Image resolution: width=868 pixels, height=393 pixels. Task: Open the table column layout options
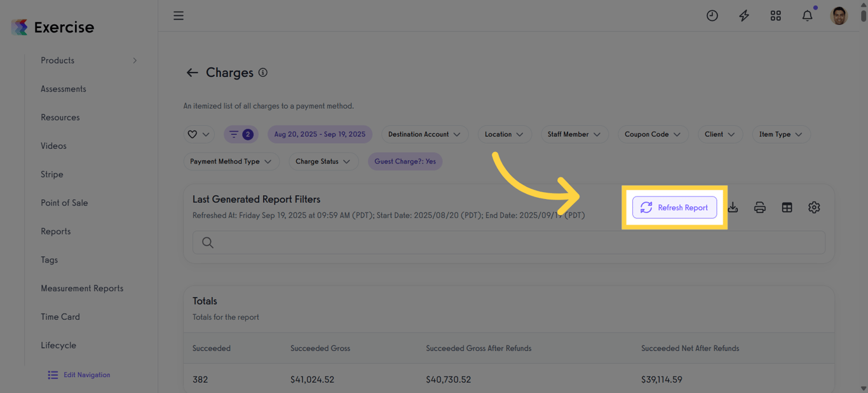[787, 207]
